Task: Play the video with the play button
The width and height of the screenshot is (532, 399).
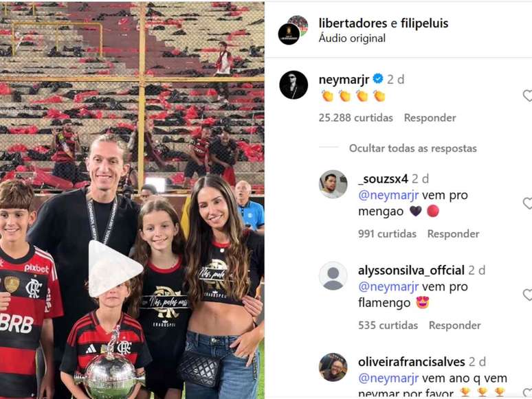Action: 113,269
